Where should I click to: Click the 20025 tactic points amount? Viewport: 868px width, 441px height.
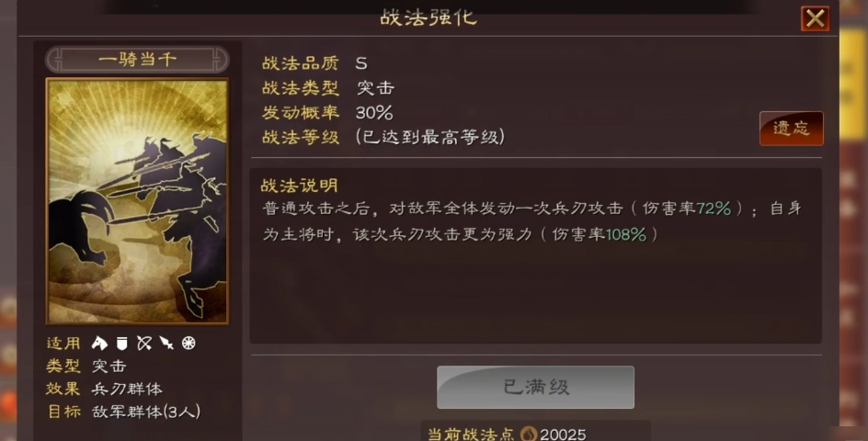coord(563,435)
